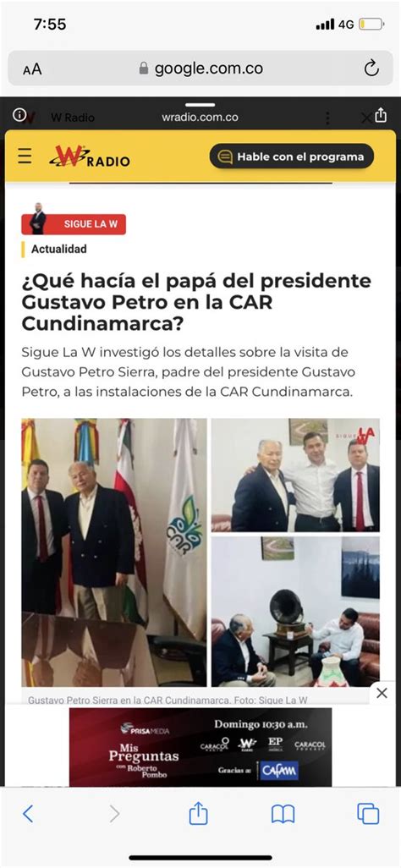The height and width of the screenshot is (868, 401).
Task: Open Safari bookmarks book icon
Action: coord(283,815)
